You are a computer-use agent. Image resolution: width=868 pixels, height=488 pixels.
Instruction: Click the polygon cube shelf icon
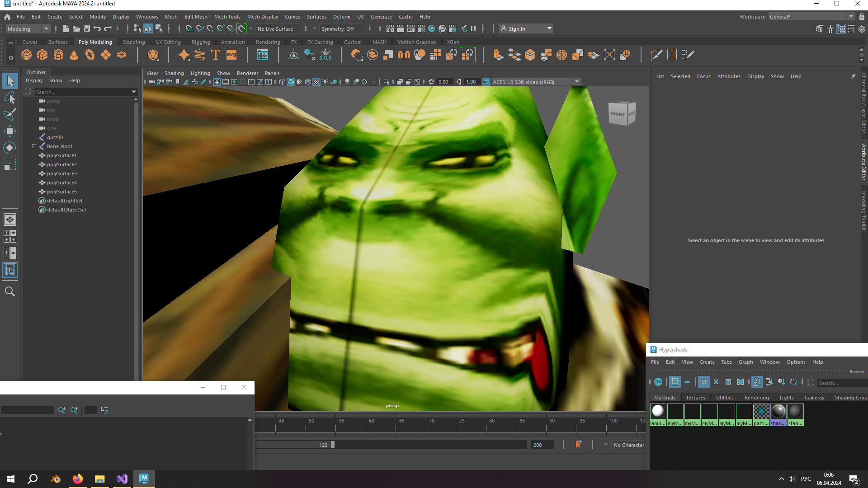[x=42, y=55]
